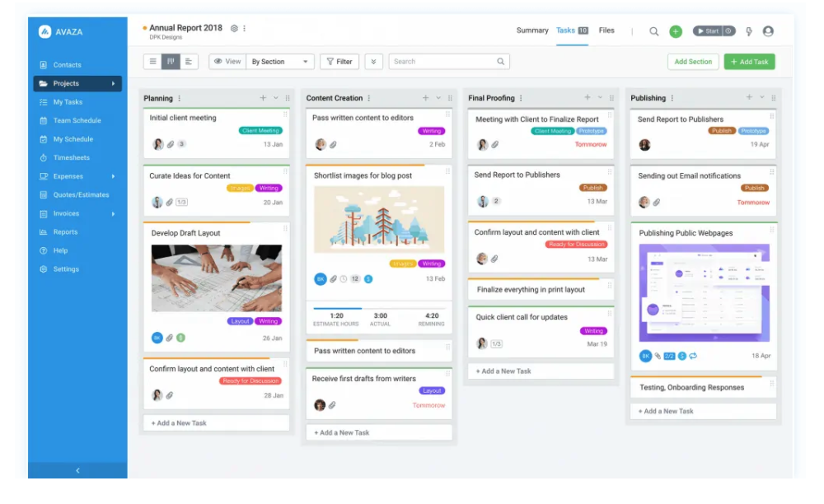The width and height of the screenshot is (824, 504).
Task: Switch to list view layout
Action: (152, 62)
